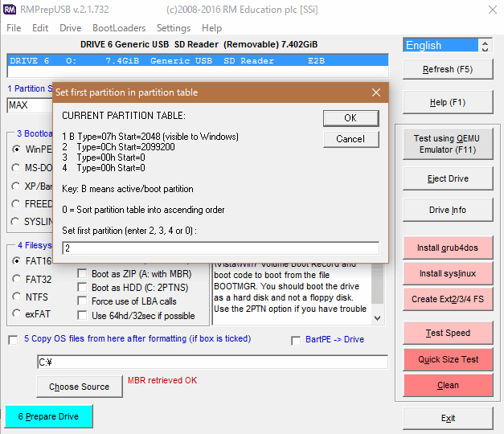Open the File menu
The width and height of the screenshot is (504, 434).
[14, 28]
